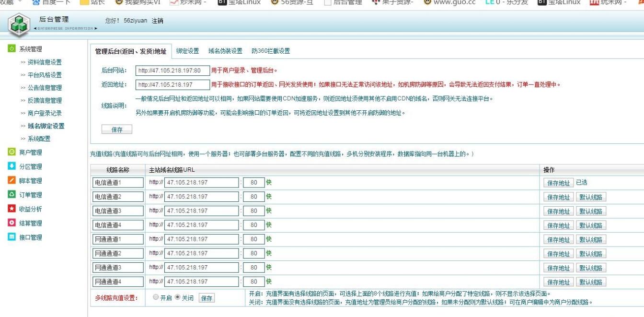Screen dimensions: 644x317
Task: Click the blue 接口管理 icon
Action: click(x=12, y=237)
